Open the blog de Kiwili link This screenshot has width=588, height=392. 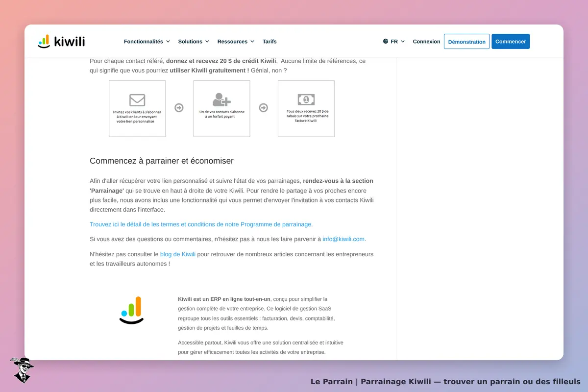click(x=178, y=254)
